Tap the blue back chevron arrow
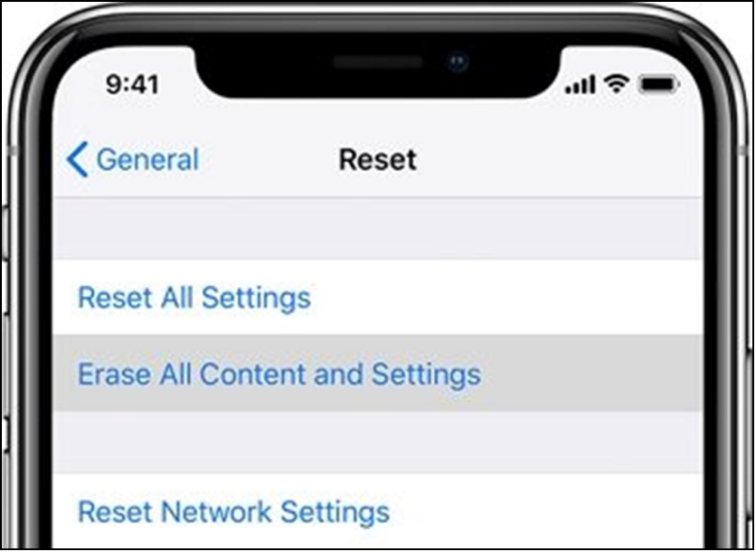 click(x=78, y=159)
